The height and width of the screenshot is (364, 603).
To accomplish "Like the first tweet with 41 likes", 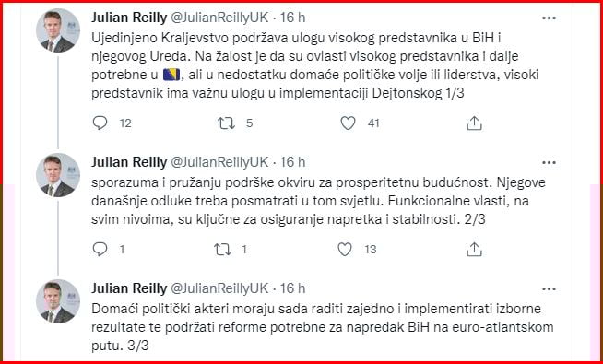I will coord(348,123).
